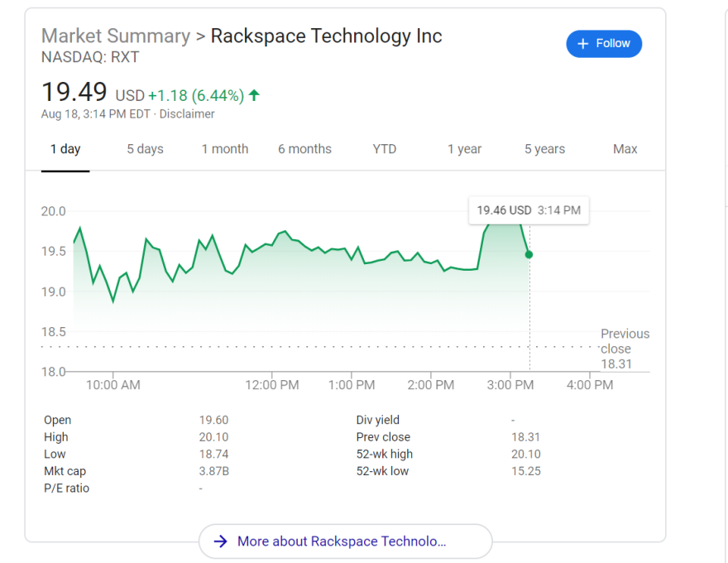728x563 pixels.
Task: Click the blue Follow button
Action: [x=604, y=44]
